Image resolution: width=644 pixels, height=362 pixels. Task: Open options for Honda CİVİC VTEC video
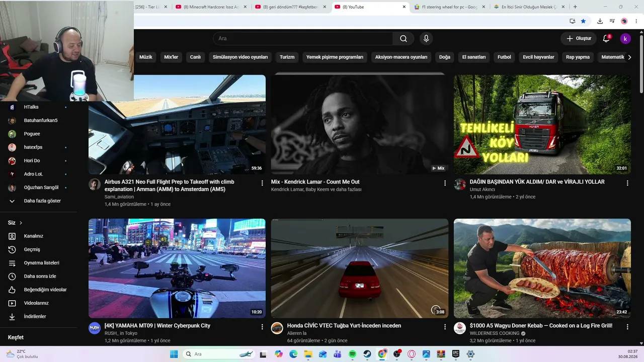pyautogui.click(x=445, y=327)
